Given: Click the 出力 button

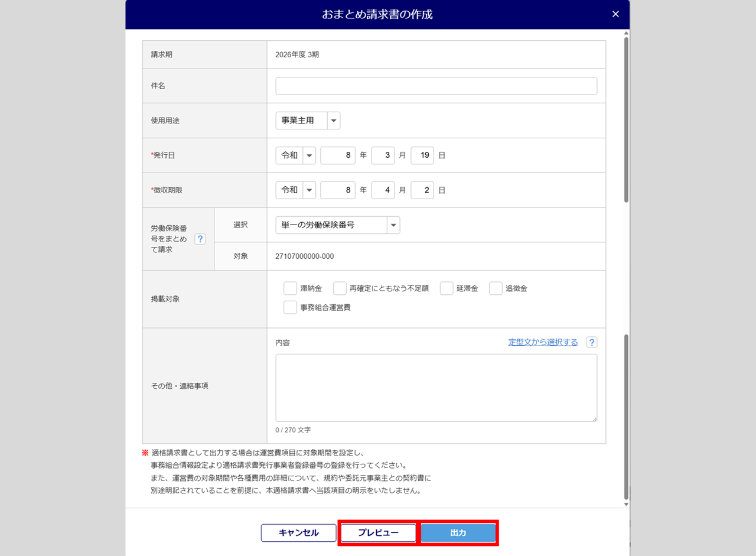Looking at the screenshot, I should pos(458,533).
